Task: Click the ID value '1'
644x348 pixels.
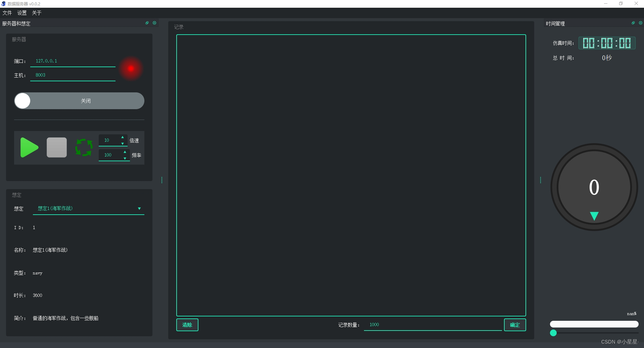Action: tap(34, 228)
